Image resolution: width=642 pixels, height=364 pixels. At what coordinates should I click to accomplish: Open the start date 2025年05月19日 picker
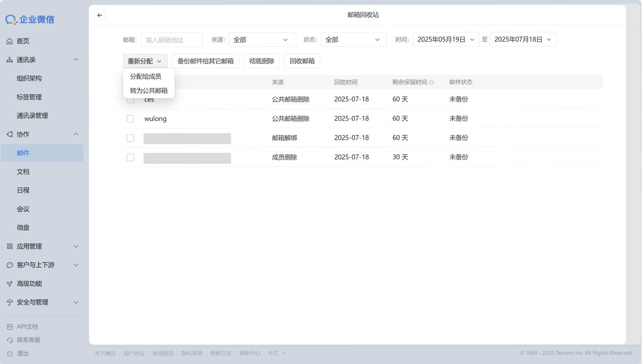(x=446, y=39)
